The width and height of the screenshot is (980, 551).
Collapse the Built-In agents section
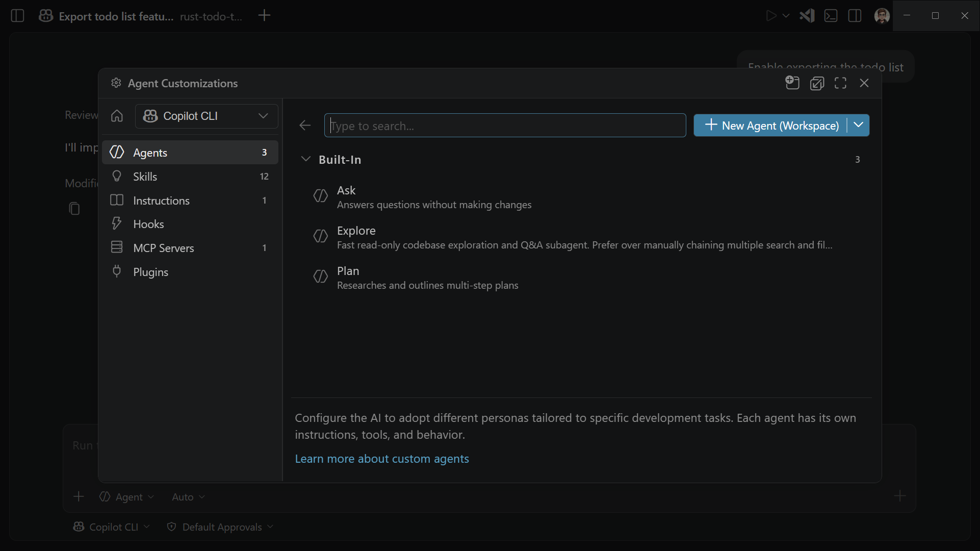coord(306,159)
